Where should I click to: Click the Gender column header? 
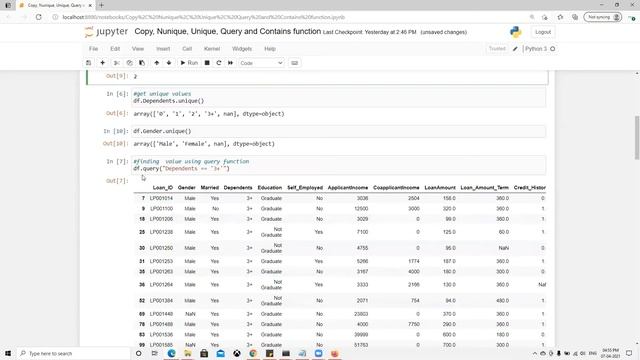pos(187,188)
